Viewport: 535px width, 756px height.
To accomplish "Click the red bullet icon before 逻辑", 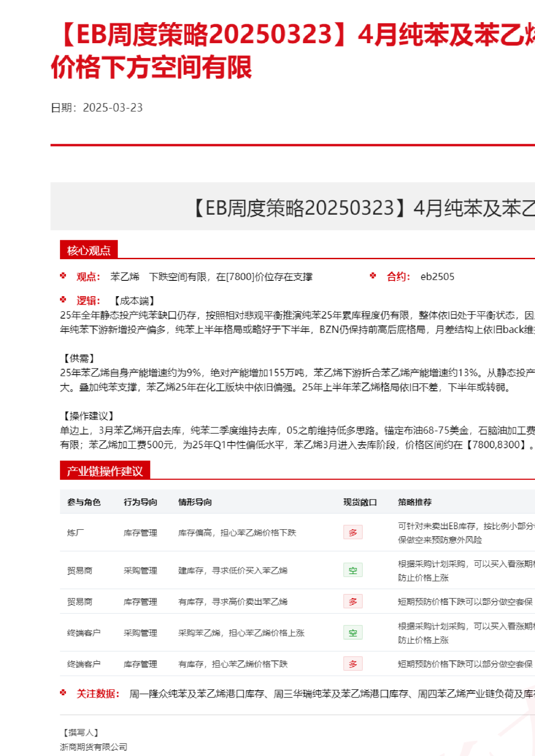I will pyautogui.click(x=63, y=300).
